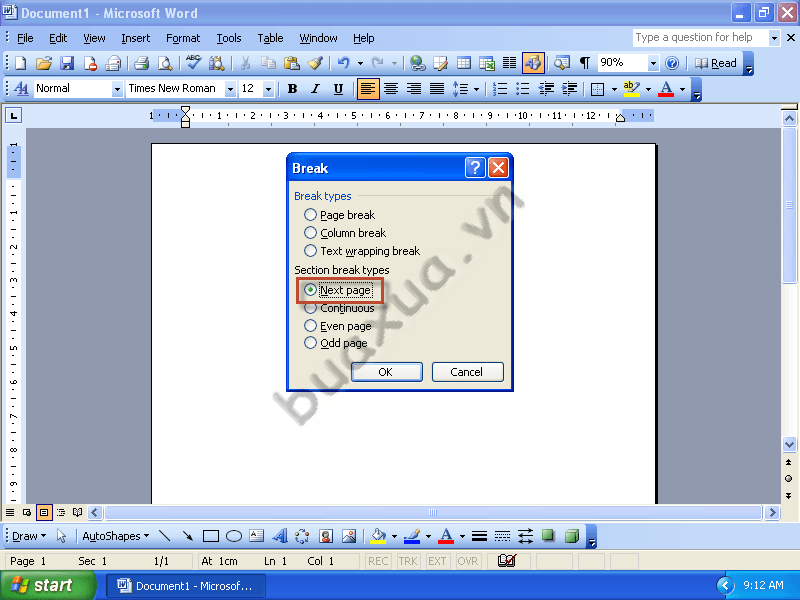The image size is (800, 600).
Task: Open the File menu
Action: 25,38
